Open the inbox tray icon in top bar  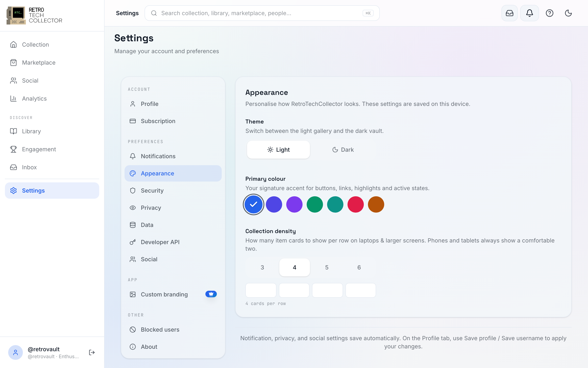click(x=510, y=13)
